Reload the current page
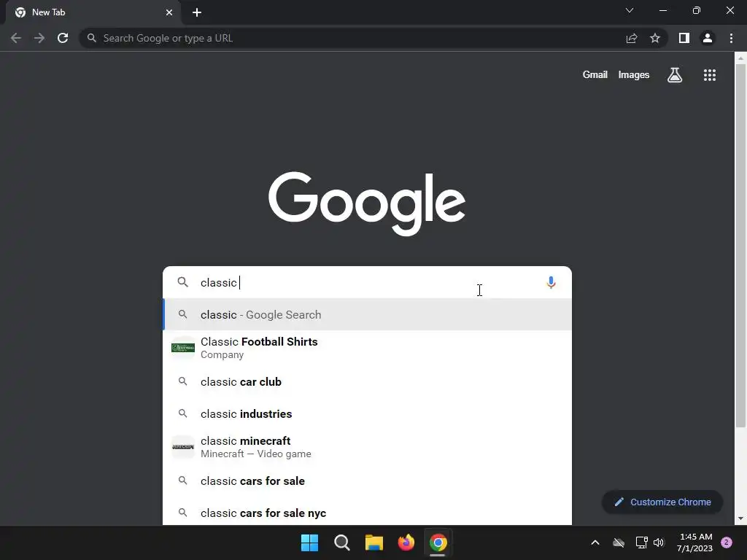Image resolution: width=747 pixels, height=560 pixels. (x=63, y=38)
